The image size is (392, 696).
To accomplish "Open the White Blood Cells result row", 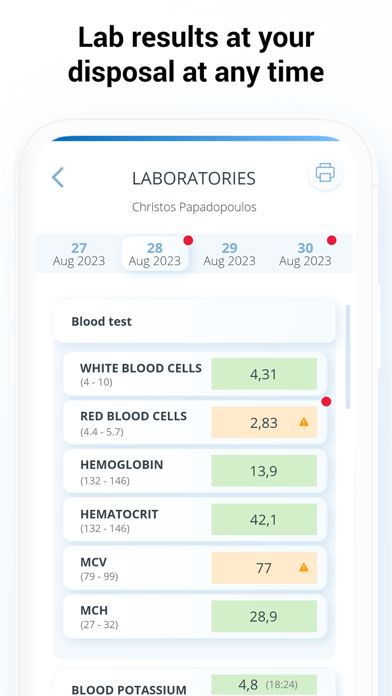I will [195, 374].
